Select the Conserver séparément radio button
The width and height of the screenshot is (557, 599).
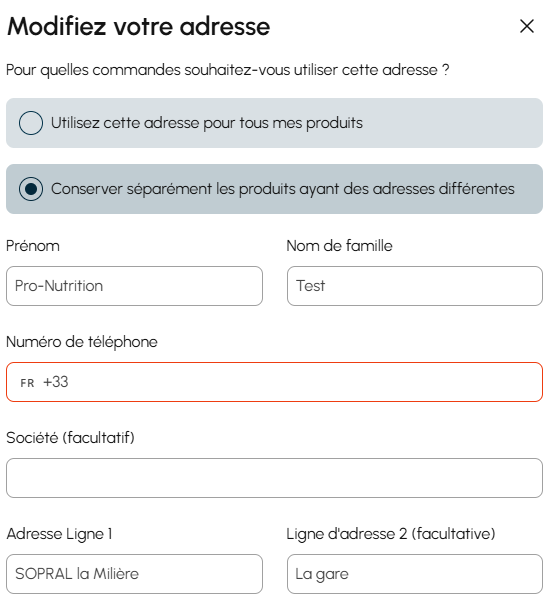point(31,189)
